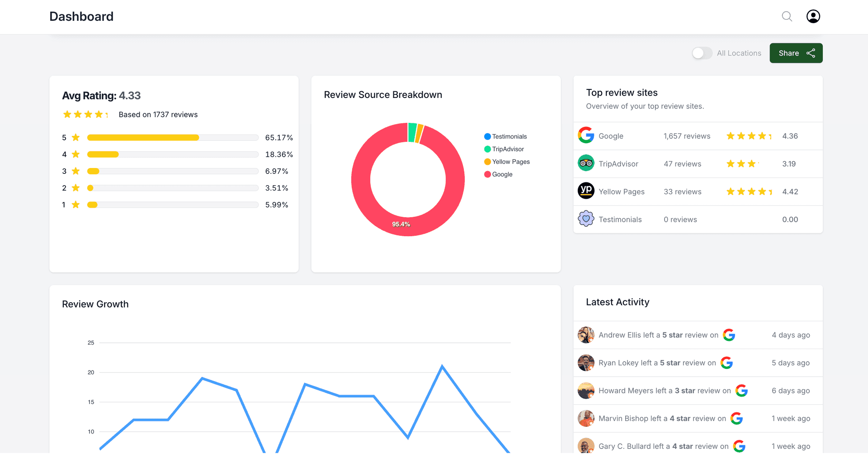Click the Google logo in Top review sites
This screenshot has width=868, height=462.
[586, 135]
